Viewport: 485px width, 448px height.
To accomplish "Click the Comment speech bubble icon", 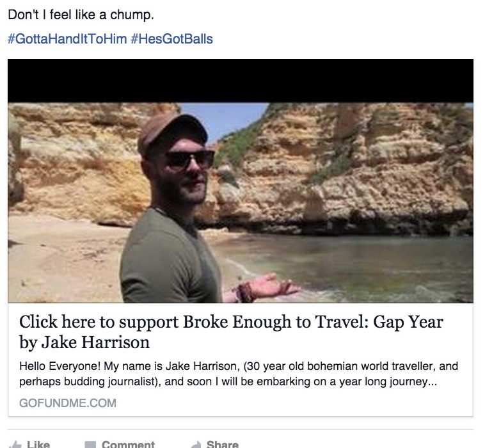I will click(x=90, y=445).
